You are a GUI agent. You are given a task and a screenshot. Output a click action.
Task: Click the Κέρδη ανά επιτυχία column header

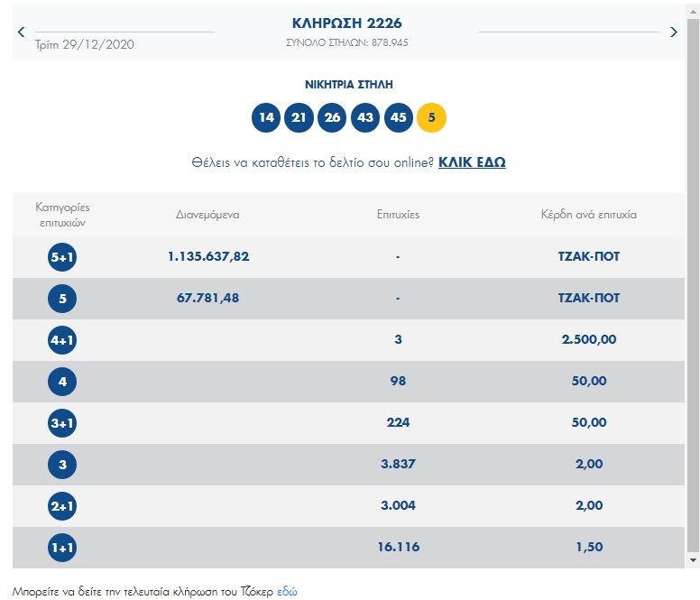click(x=588, y=215)
